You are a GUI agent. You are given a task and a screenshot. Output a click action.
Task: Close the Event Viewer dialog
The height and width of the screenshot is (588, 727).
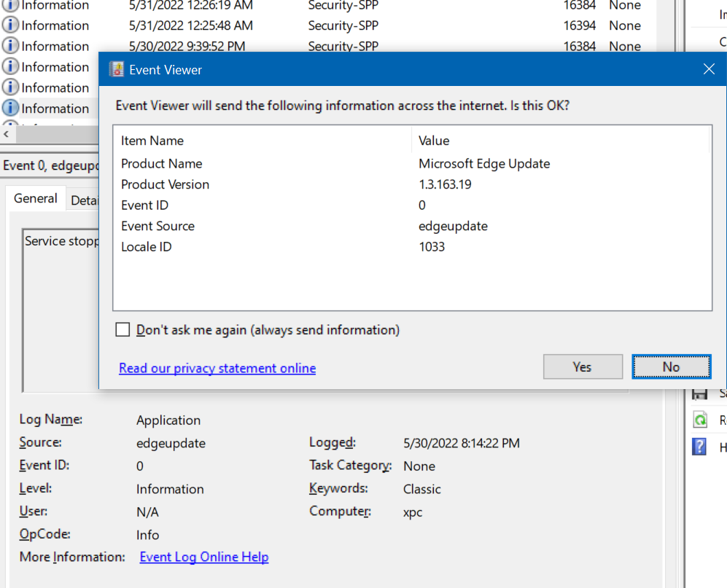709,69
